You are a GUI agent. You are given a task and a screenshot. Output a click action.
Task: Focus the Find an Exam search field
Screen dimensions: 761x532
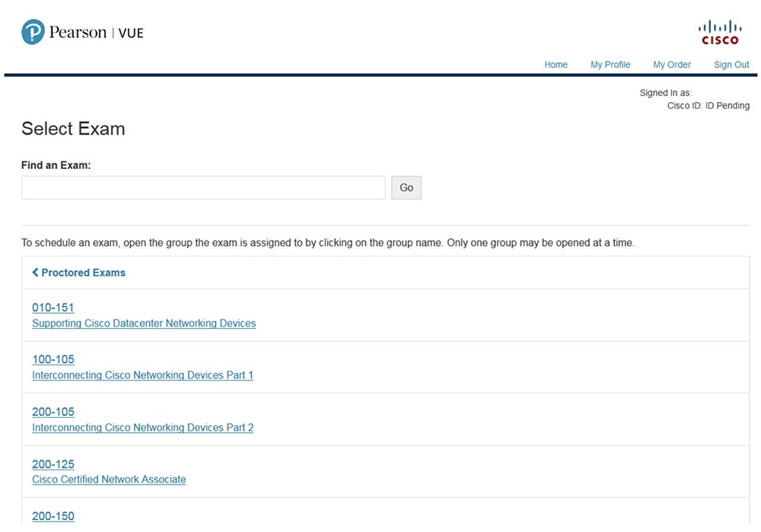point(203,187)
